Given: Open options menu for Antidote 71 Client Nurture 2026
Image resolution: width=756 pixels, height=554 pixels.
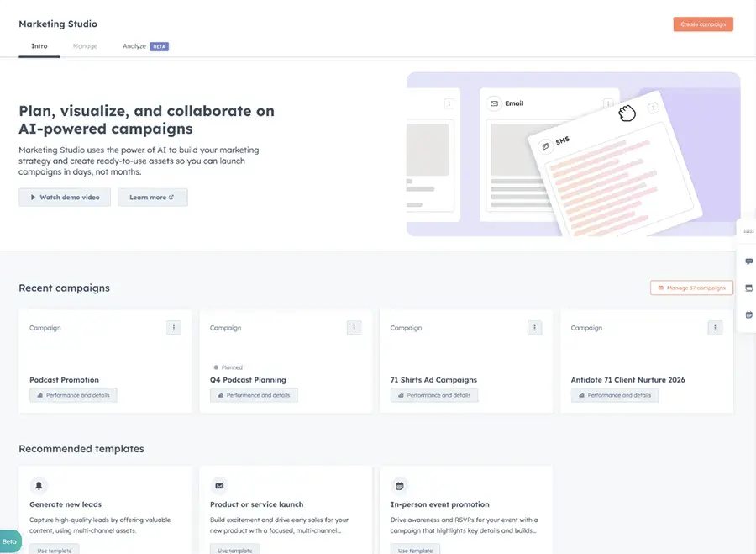Looking at the screenshot, I should click(x=716, y=328).
